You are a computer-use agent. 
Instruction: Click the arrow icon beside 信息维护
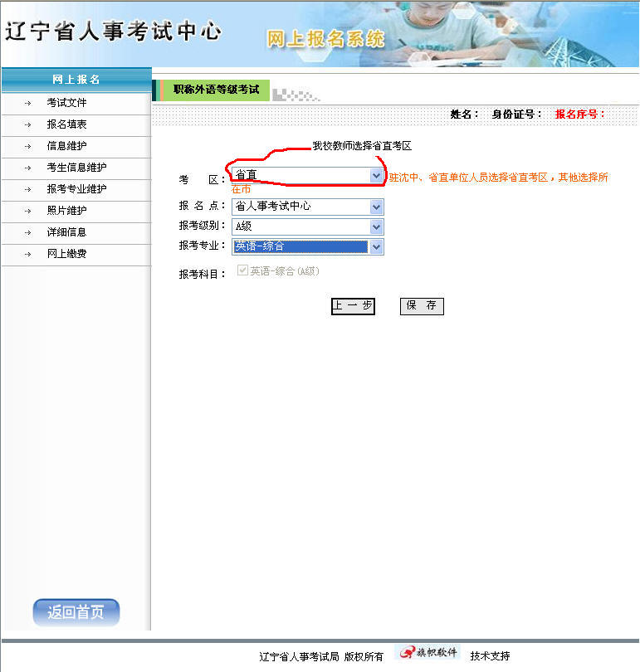click(27, 146)
